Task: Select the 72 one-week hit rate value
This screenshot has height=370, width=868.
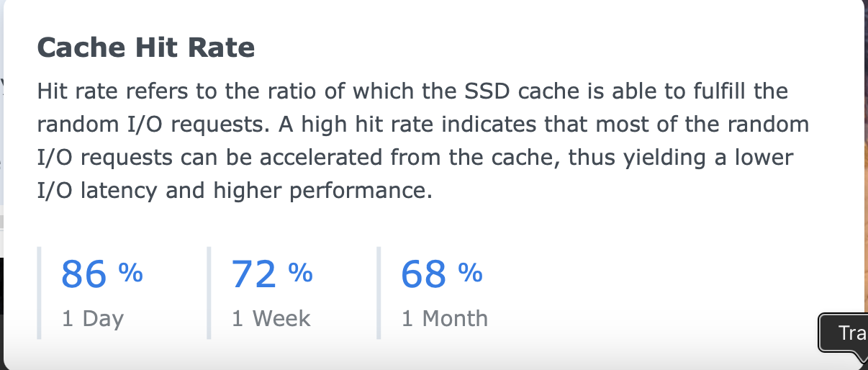Action: (x=254, y=274)
